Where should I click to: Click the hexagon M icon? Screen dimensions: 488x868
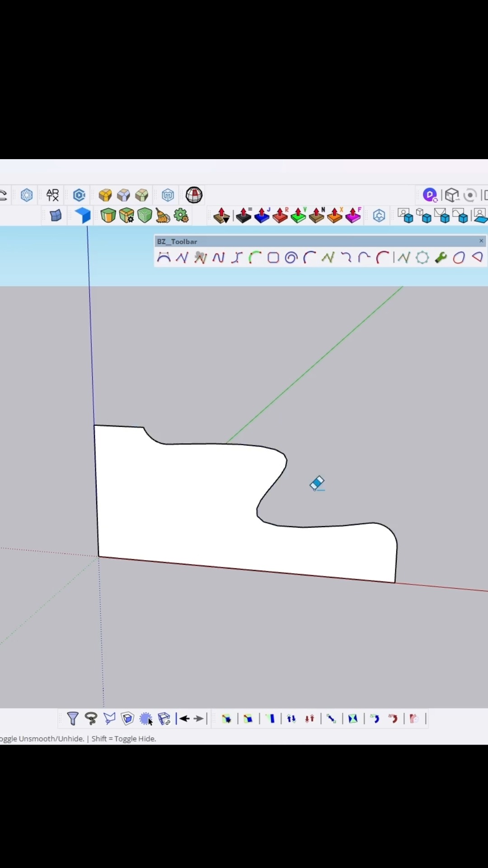tap(168, 195)
